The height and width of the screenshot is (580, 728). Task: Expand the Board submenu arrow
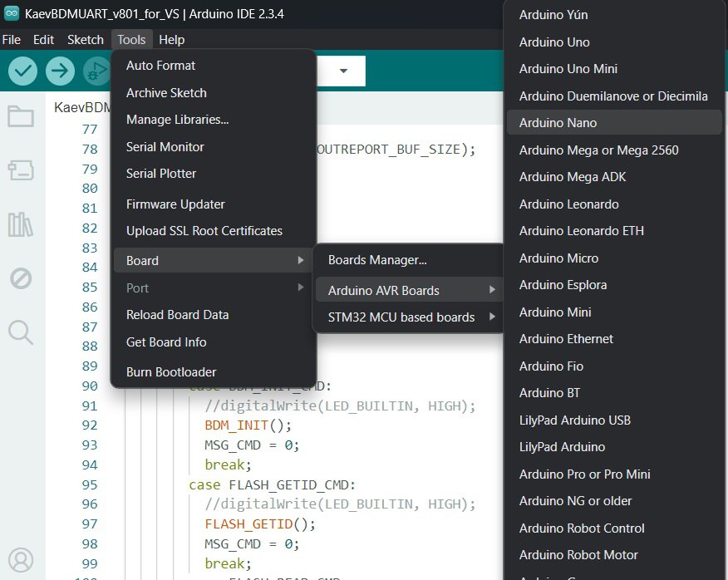(301, 260)
